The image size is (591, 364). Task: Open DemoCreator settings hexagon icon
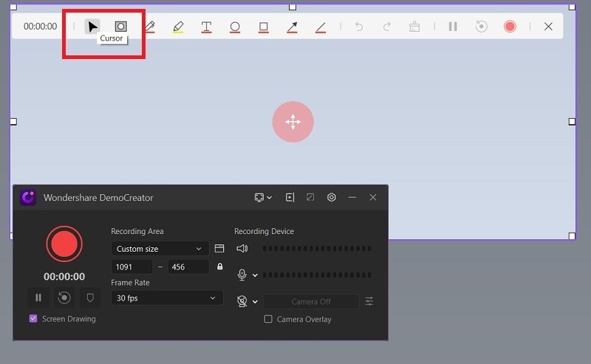click(x=331, y=197)
